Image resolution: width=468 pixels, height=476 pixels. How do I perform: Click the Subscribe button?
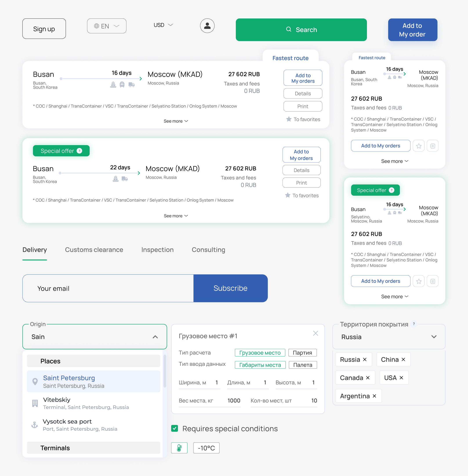click(x=230, y=288)
